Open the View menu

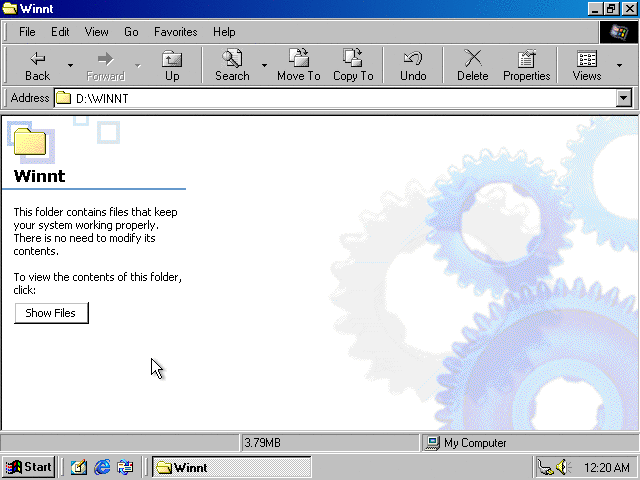[96, 32]
